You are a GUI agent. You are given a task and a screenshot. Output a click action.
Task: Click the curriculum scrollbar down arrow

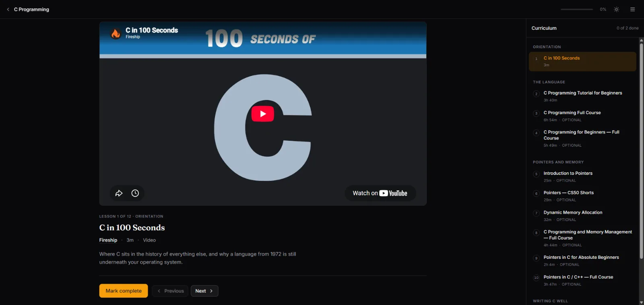(x=641, y=302)
